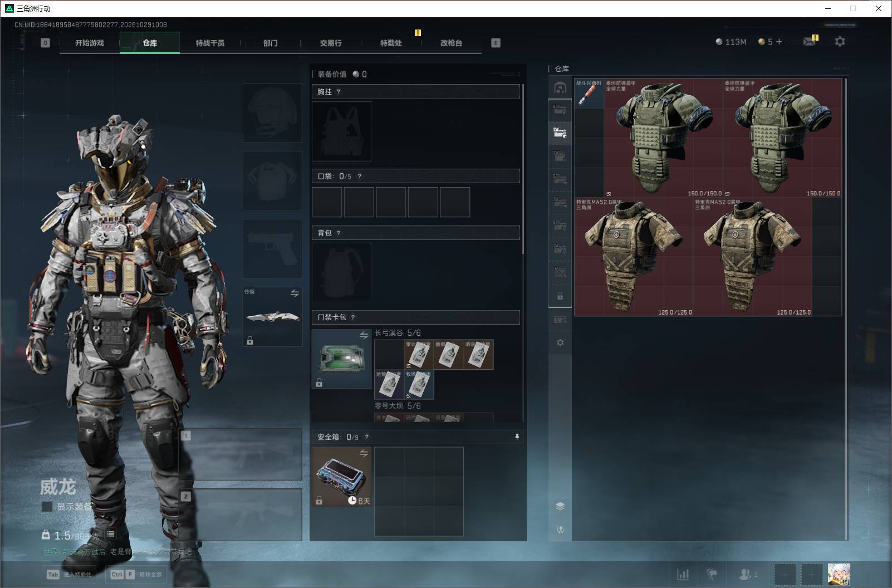This screenshot has width=892, height=588.
Task: Click the sidebar icon under the stack icon
Action: [x=560, y=529]
